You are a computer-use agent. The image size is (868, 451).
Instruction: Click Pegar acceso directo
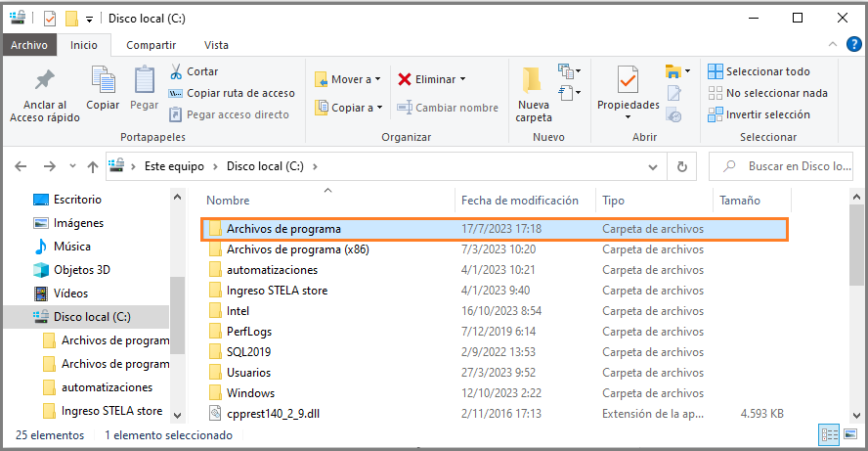point(229,114)
